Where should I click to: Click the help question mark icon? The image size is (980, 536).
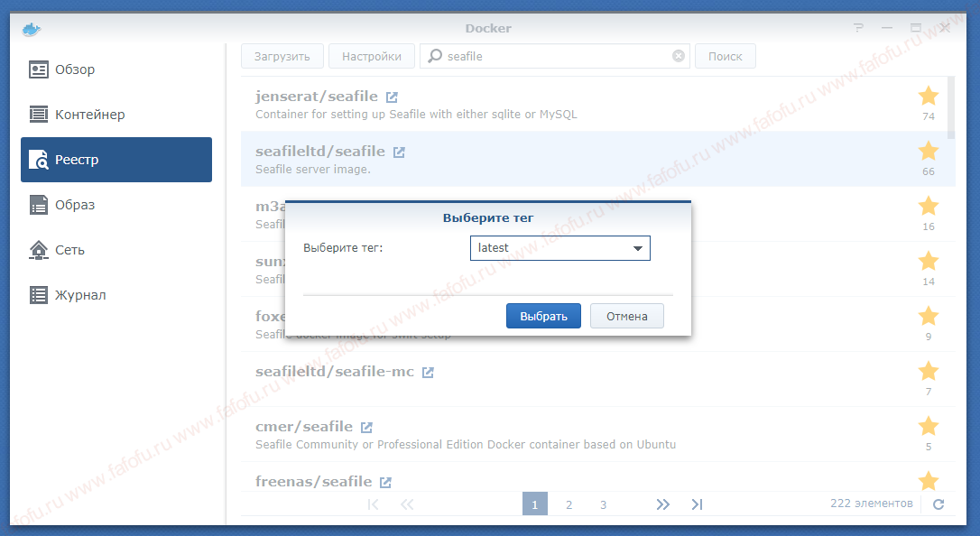(858, 28)
